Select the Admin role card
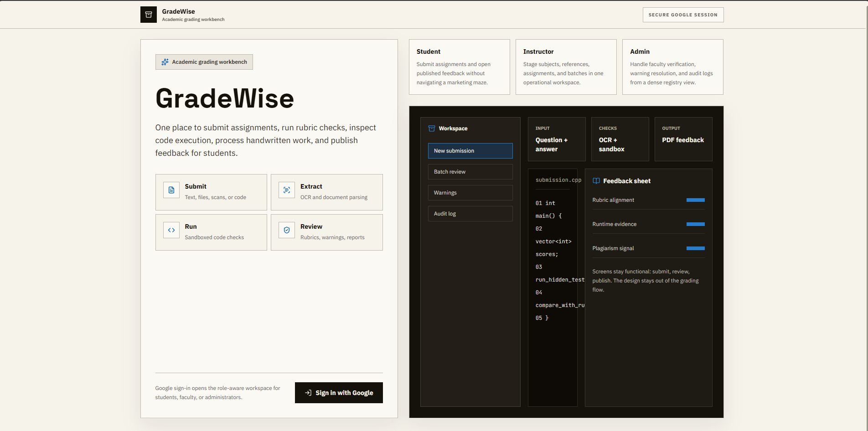Viewport: 868px width, 431px height. click(673, 67)
